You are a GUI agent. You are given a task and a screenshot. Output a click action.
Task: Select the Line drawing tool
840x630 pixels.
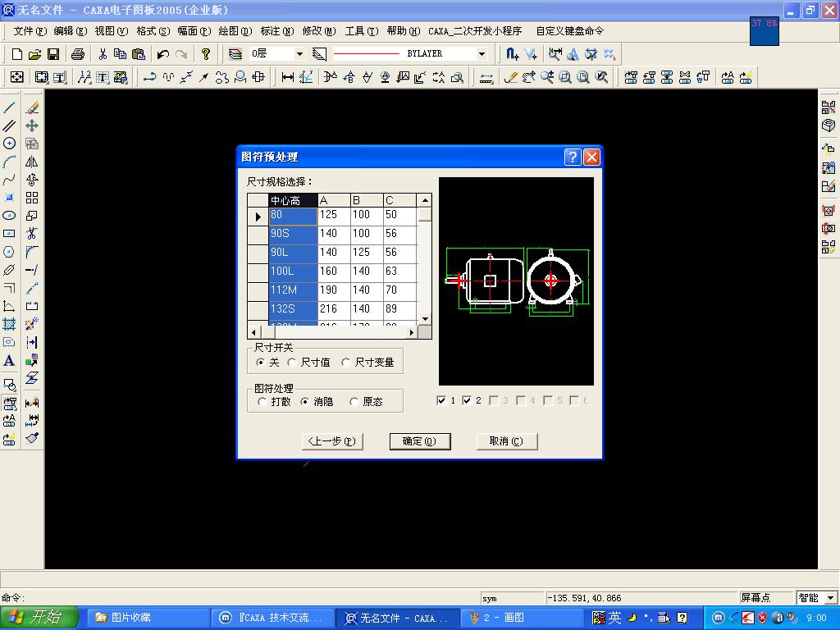click(x=9, y=107)
